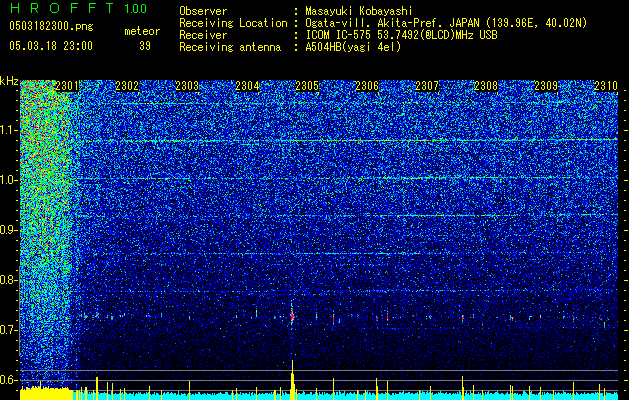The image size is (629, 400).
Task: Click the strong meteor echo at 2305
Action: [x=292, y=316]
